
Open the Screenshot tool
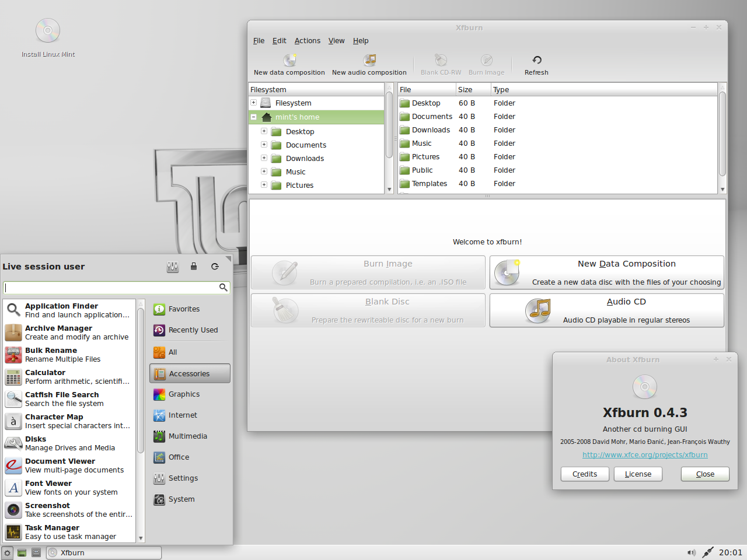click(x=69, y=510)
